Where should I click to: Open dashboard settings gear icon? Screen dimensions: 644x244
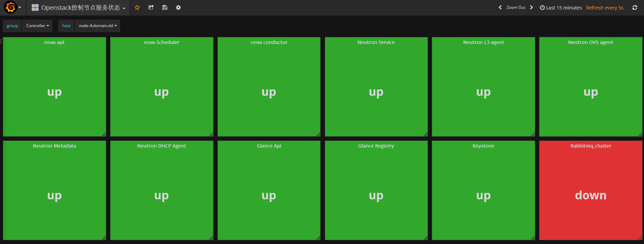[x=178, y=7]
